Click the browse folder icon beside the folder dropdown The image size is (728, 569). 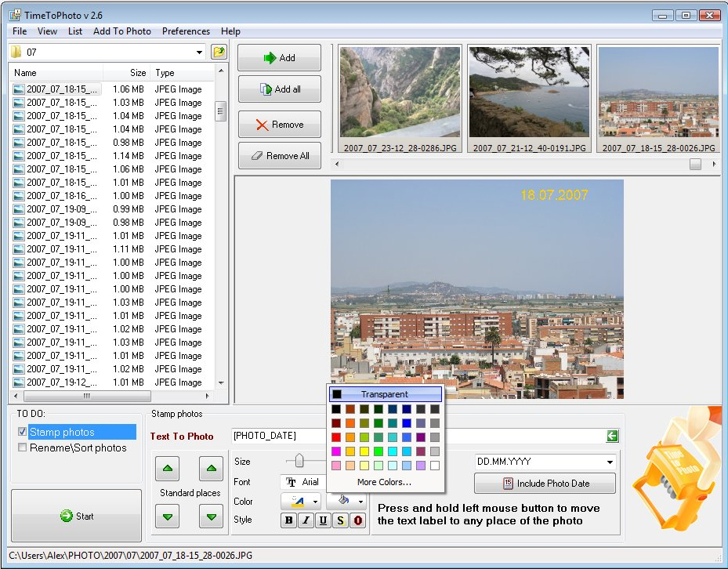[x=219, y=53]
